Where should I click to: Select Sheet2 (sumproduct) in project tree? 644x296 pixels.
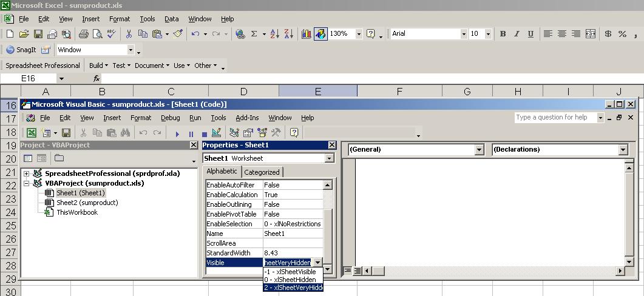pyautogui.click(x=87, y=203)
